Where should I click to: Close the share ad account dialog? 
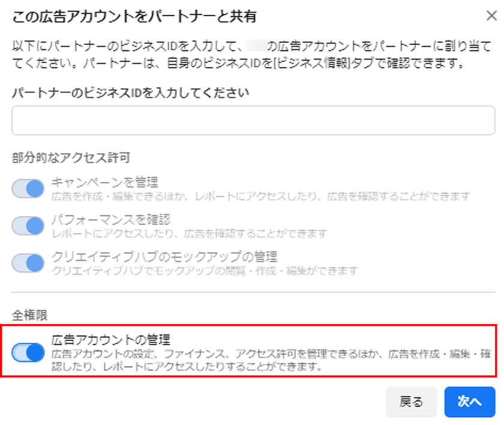[x=490, y=17]
